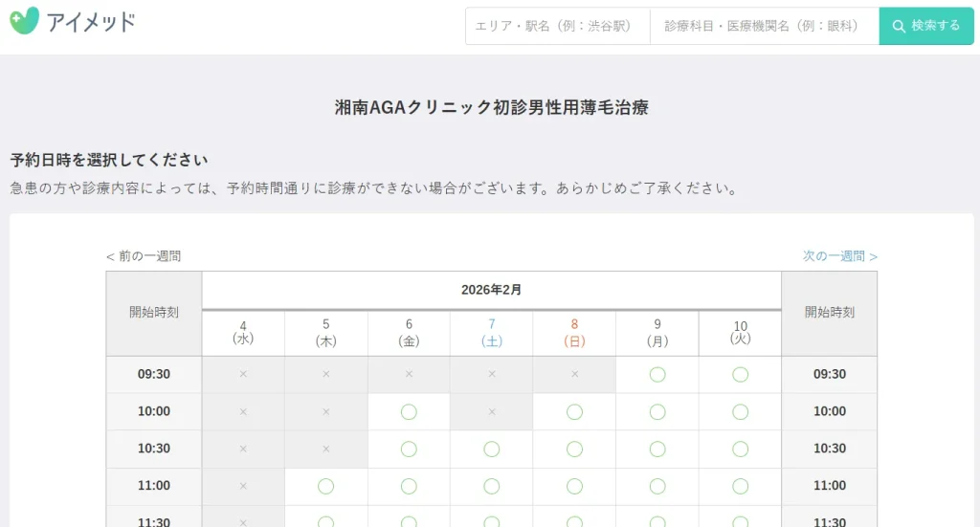Click unavailable × at 09:30 Wednesday the 4th
Screen dimensions: 980x527
pyautogui.click(x=243, y=374)
